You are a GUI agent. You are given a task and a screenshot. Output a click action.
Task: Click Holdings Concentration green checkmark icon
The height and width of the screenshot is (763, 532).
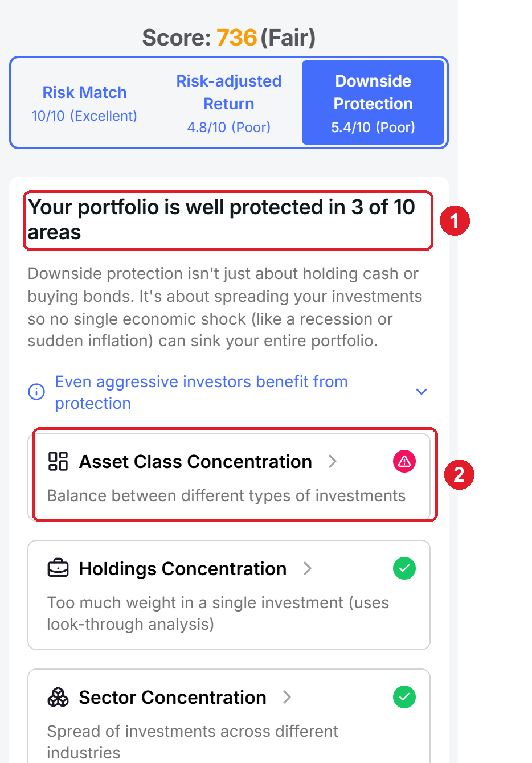pyautogui.click(x=404, y=568)
